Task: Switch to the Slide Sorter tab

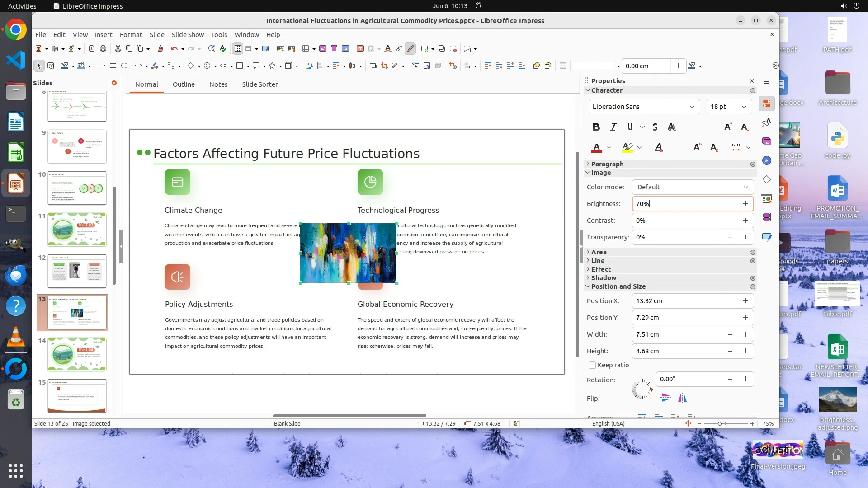Action: [259, 84]
